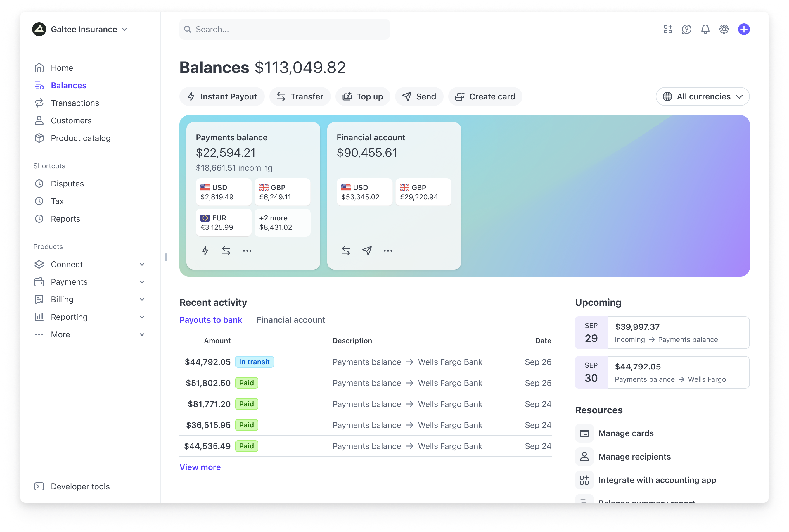The height and width of the screenshot is (532, 789).
Task: Open Instant Payout via lightning icon on Payments balance card
Action: click(x=205, y=251)
